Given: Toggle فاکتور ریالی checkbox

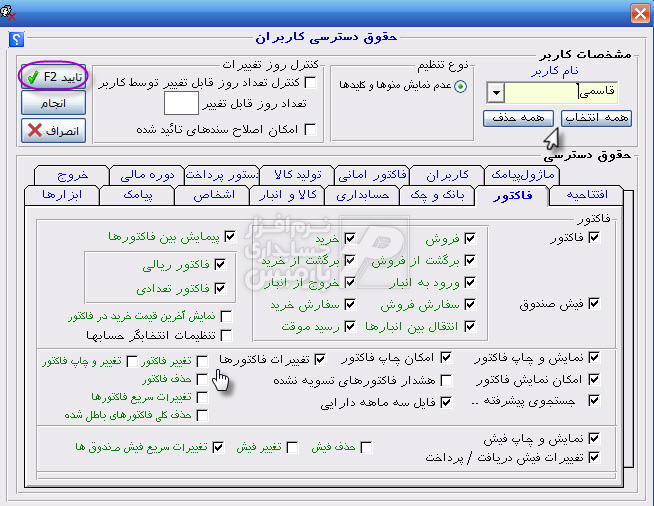Looking at the screenshot, I should pos(219,264).
